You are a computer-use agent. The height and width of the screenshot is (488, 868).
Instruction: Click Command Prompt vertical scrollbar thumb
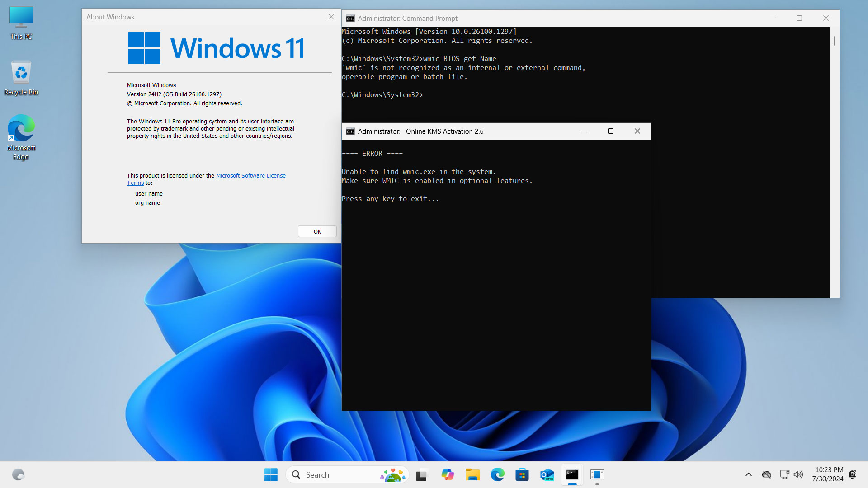coord(835,41)
